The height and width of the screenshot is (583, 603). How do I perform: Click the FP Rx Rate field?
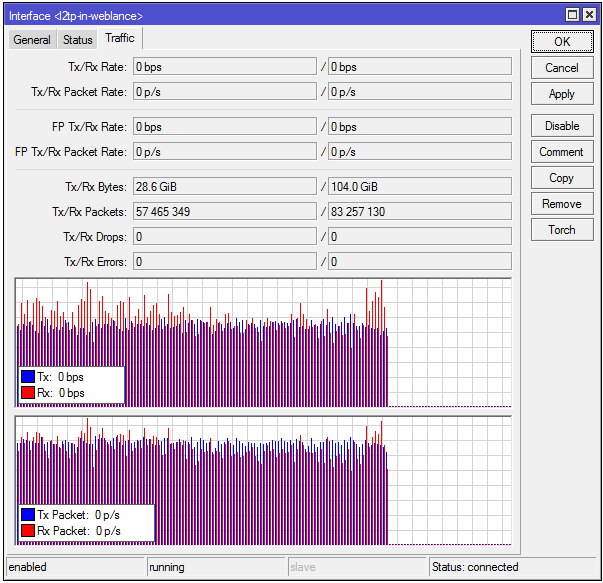pos(420,127)
